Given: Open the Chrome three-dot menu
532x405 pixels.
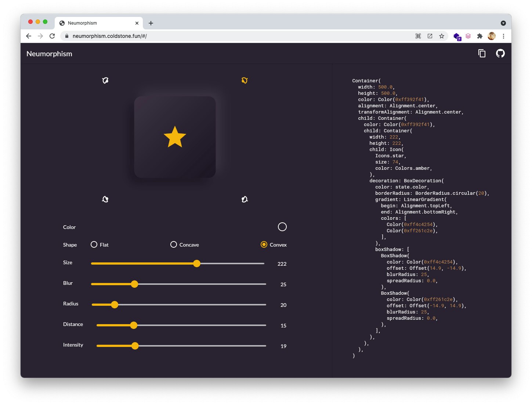Looking at the screenshot, I should [x=503, y=36].
